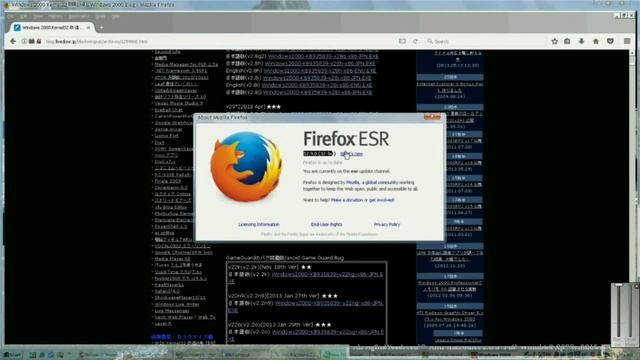Open the Windows Start button
640x360 pixels.
[x=11, y=355]
